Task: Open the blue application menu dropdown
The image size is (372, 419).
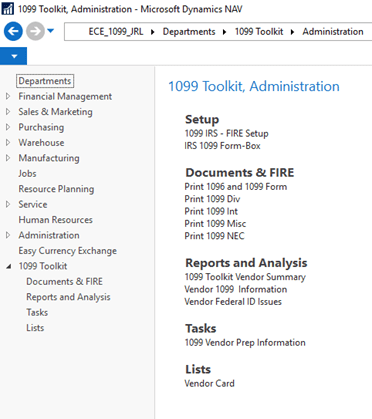Action: tap(14, 56)
